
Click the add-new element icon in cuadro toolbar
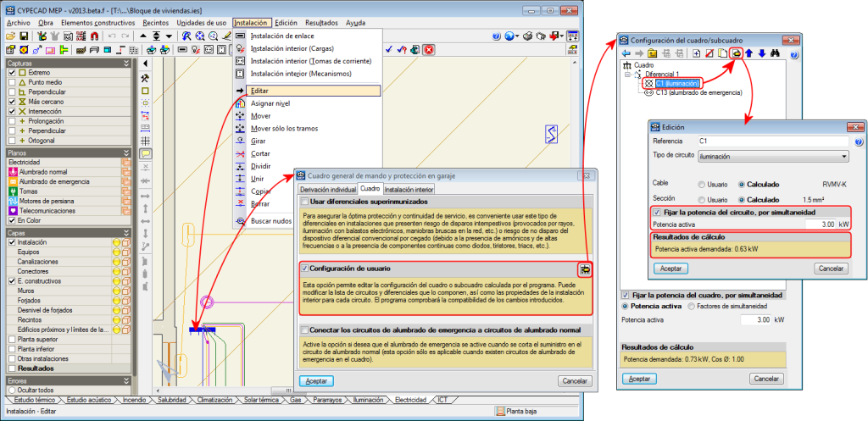pos(697,53)
